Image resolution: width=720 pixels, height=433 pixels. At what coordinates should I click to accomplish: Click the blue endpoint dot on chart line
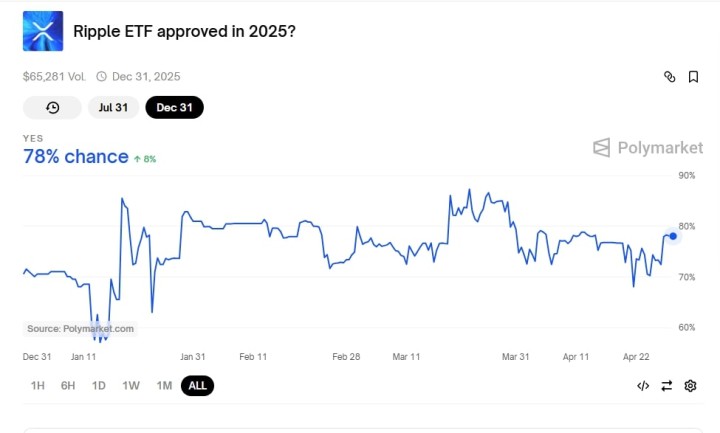[x=674, y=235]
